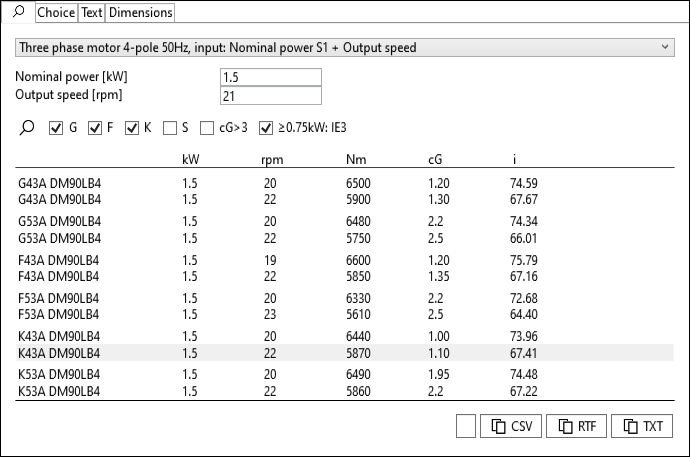Image resolution: width=690 pixels, height=457 pixels.
Task: Disable the ≥0.75kW: IE3 checkbox
Action: (x=266, y=128)
